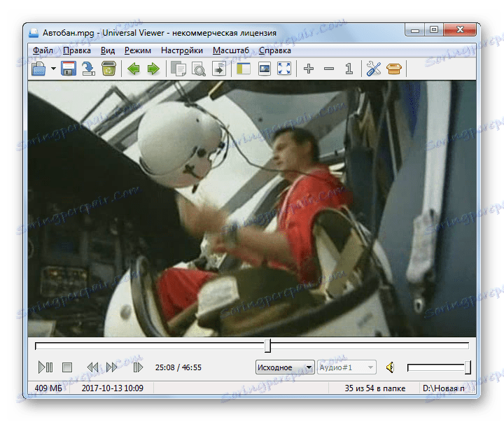Click the video seek slider handle
Screen dimensions: 504x422
point(267,346)
